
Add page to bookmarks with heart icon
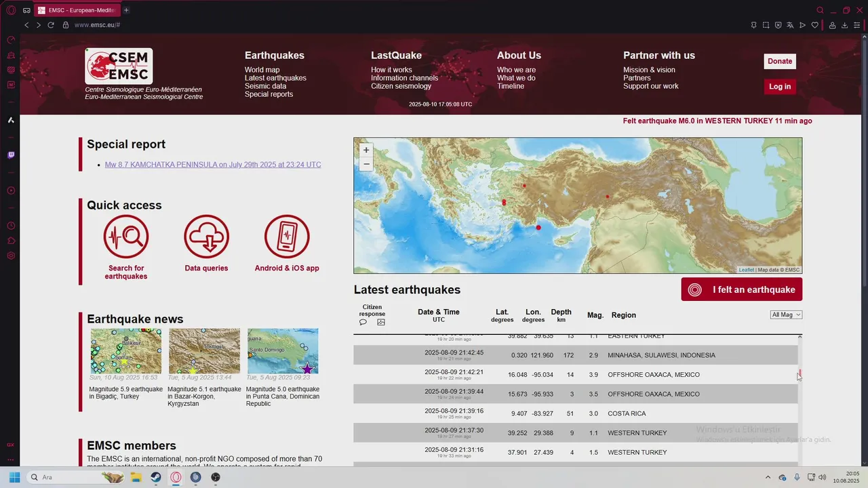pyautogui.click(x=815, y=25)
